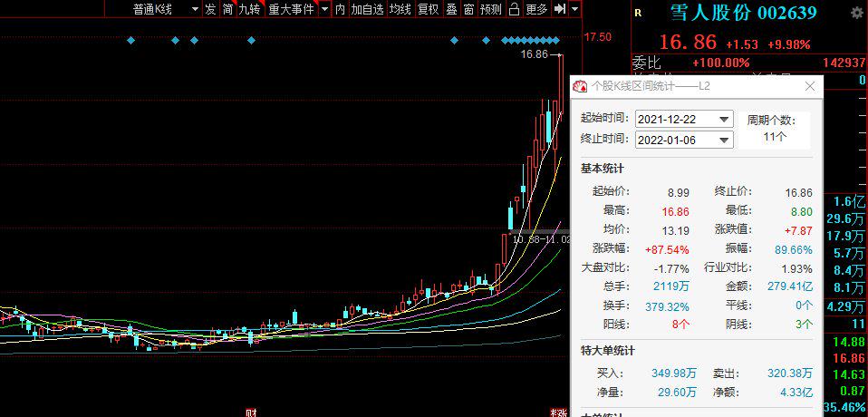
Task: Click the 阴线 count 3个
Action: pos(805,325)
